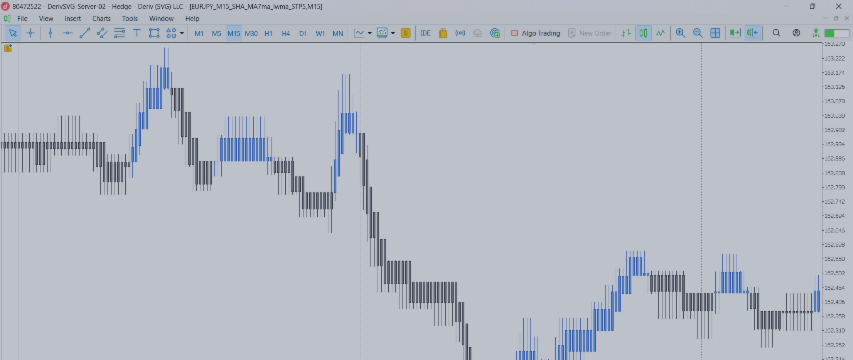
Task: Switch chart to line chart mode
Action: click(660, 33)
